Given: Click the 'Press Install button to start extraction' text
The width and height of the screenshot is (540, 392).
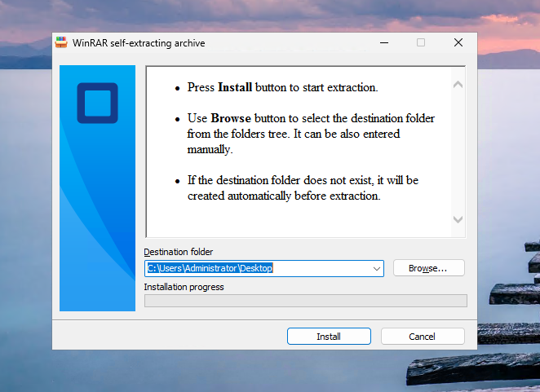Looking at the screenshot, I should point(282,87).
